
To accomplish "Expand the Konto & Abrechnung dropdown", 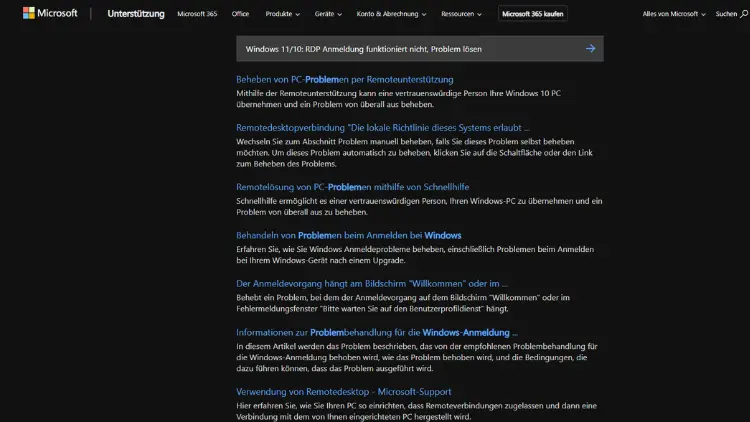I will [391, 14].
